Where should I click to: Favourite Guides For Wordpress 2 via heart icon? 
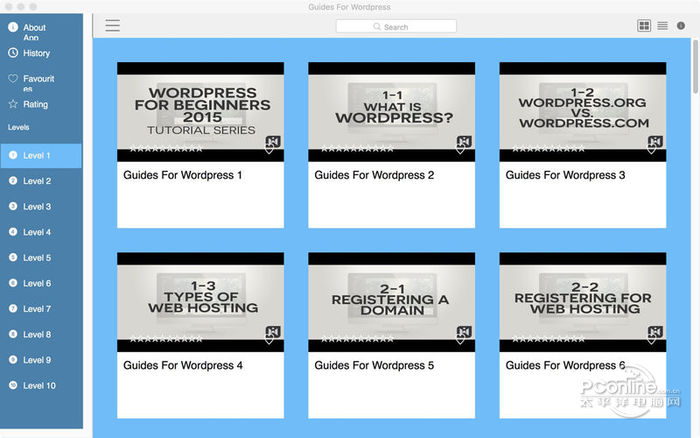tap(460, 150)
